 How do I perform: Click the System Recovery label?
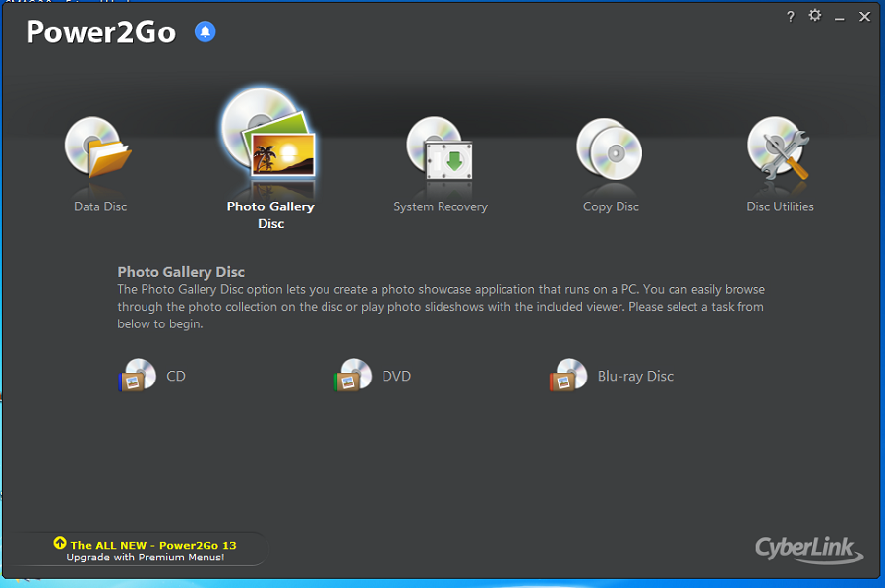(441, 207)
